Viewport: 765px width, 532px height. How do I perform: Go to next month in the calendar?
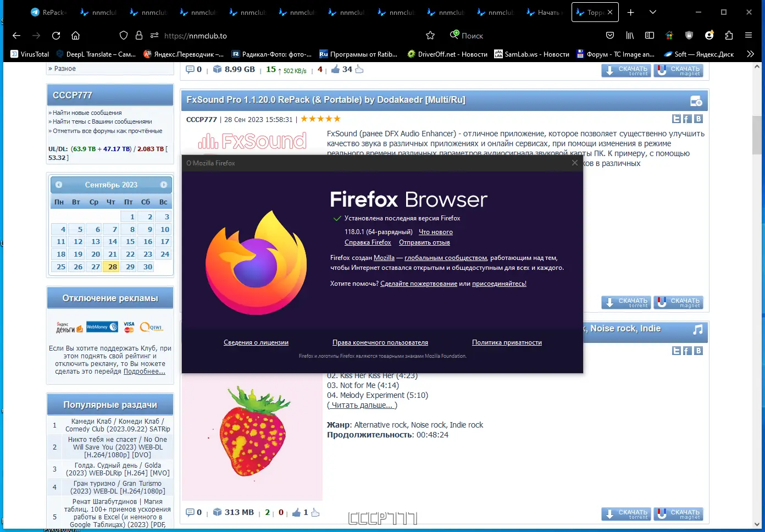pos(163,185)
